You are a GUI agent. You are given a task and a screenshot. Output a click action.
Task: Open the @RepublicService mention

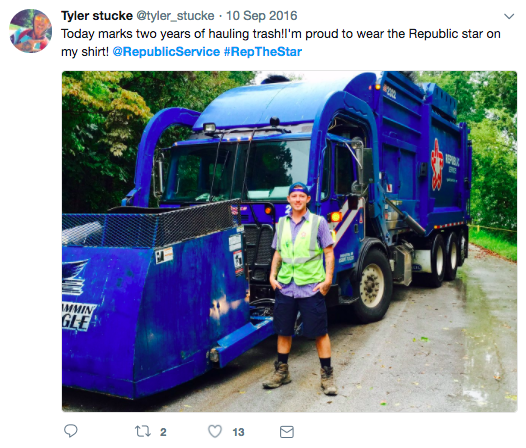166,52
